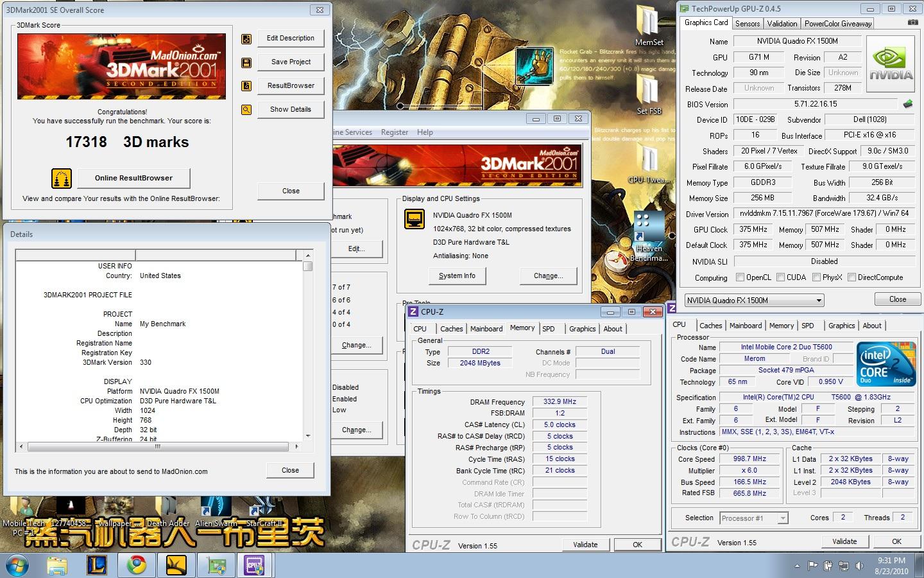Click the Action Center flag tray icon

pyautogui.click(x=812, y=566)
